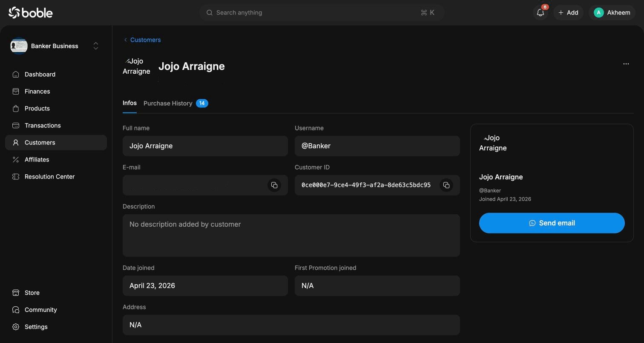Viewport: 644px width, 343px height.
Task: Switch to Purchase History tab
Action: [168, 104]
